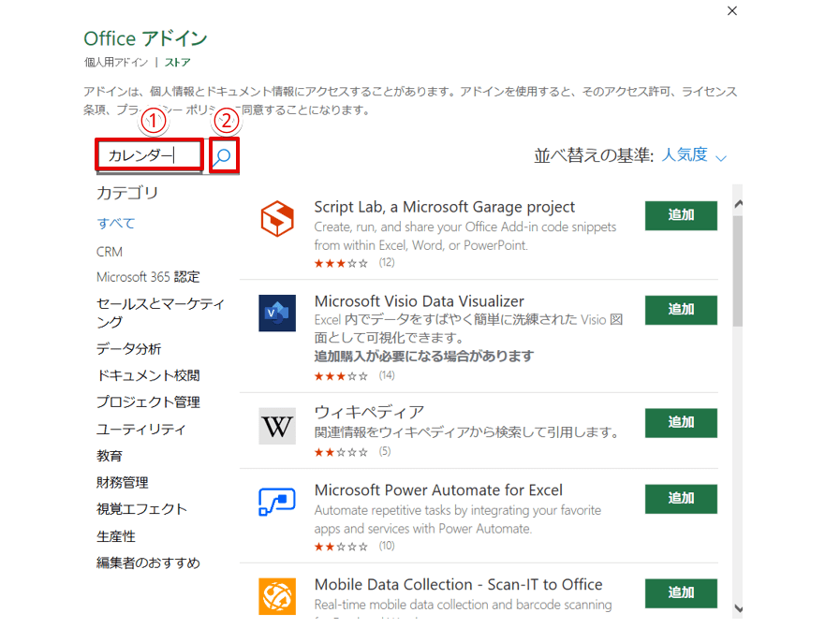Add Script Lab with 追加 button
Screen dimensions: 840x628
tap(681, 216)
